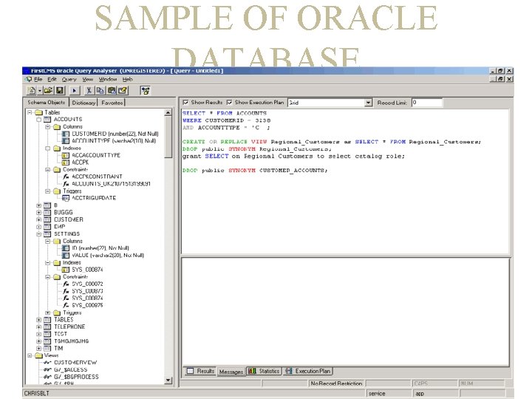Toggle the Show Results checkbox

[x=185, y=102]
